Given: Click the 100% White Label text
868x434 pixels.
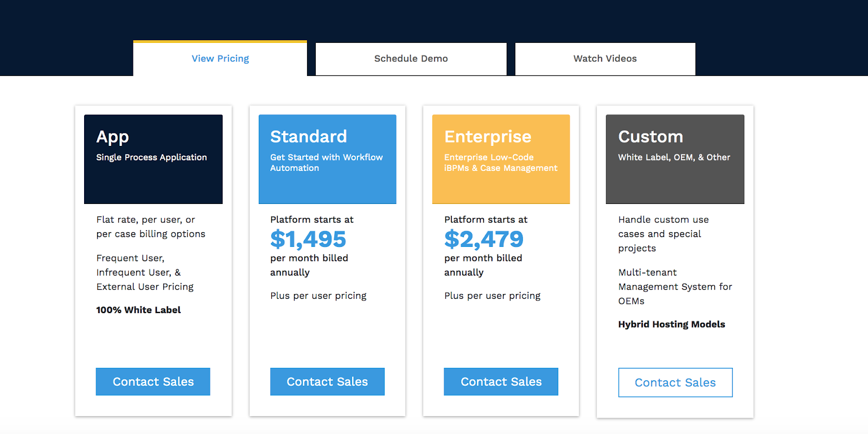Looking at the screenshot, I should [138, 310].
